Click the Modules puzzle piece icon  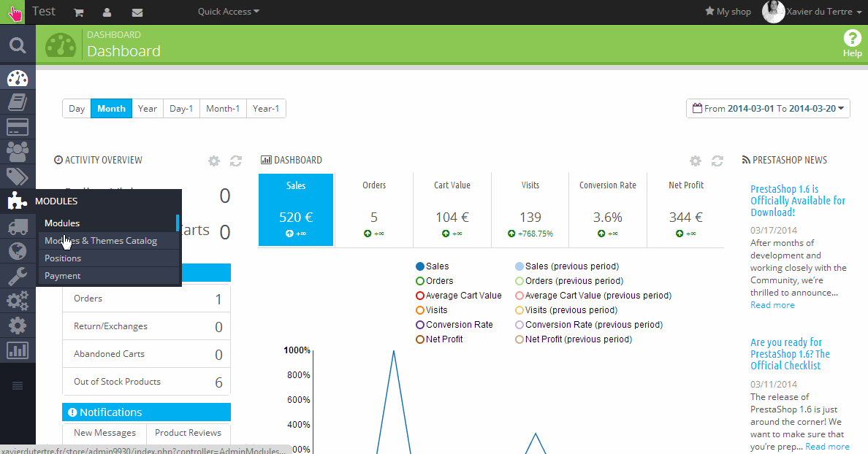18,201
